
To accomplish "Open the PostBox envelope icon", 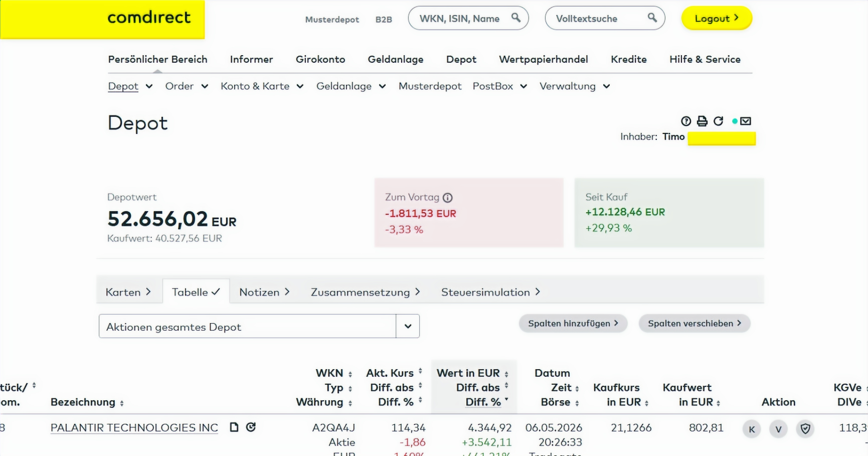I will [746, 121].
